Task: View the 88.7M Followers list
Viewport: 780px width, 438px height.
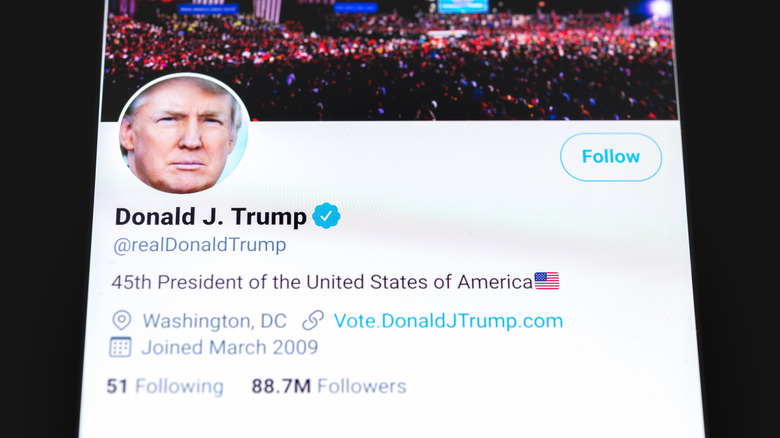Action: pos(329,386)
